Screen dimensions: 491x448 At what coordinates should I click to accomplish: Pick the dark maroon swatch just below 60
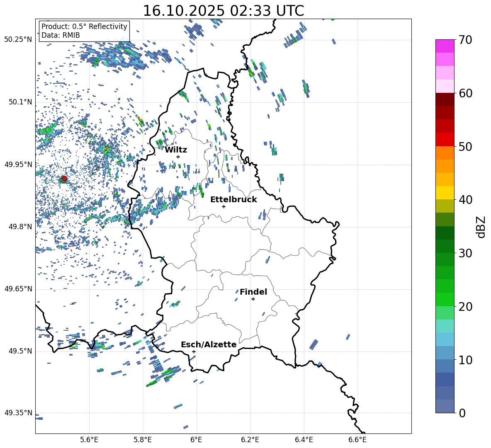445,99
